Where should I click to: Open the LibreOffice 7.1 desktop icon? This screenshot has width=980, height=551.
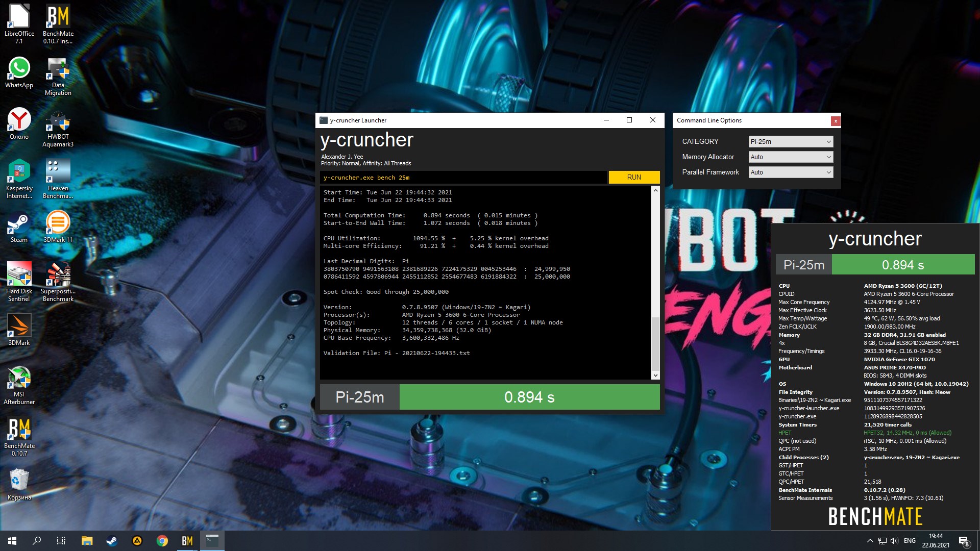19,24
